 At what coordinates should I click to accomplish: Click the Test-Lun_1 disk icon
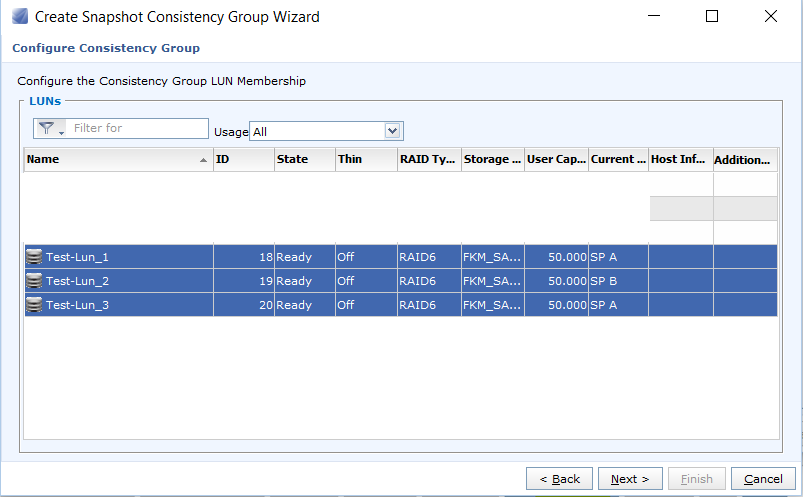tap(34, 256)
